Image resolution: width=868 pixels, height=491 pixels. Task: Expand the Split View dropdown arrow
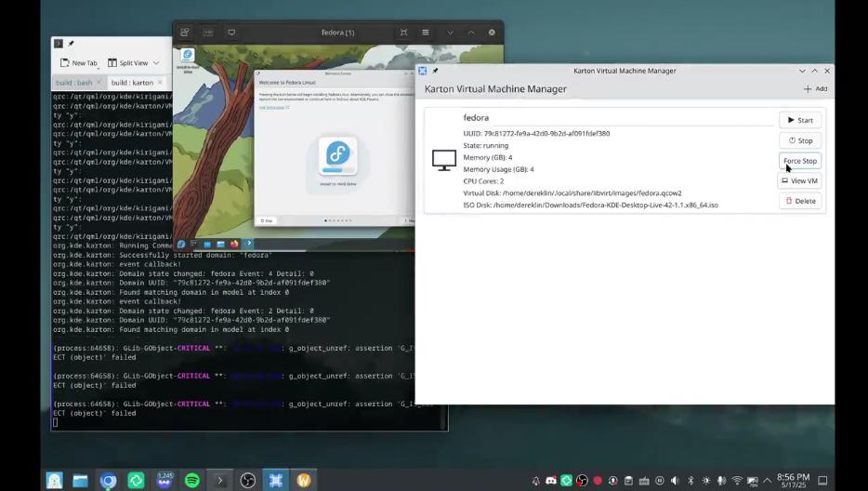[156, 63]
